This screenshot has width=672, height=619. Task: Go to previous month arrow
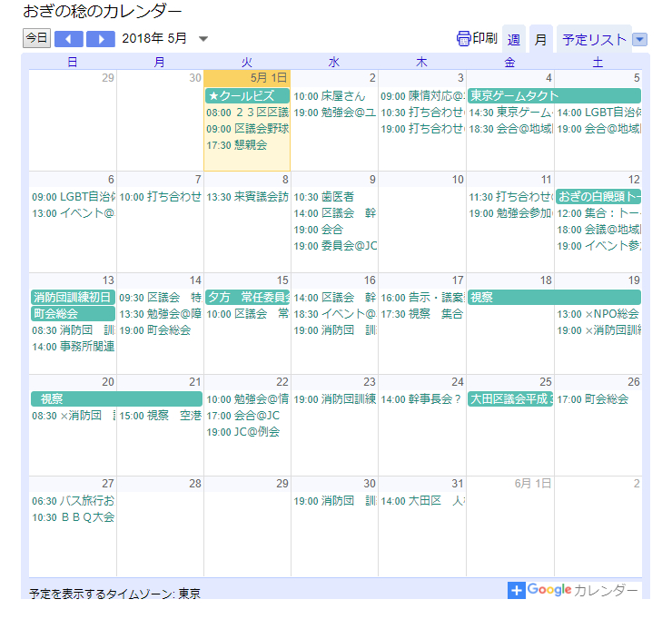pos(68,39)
